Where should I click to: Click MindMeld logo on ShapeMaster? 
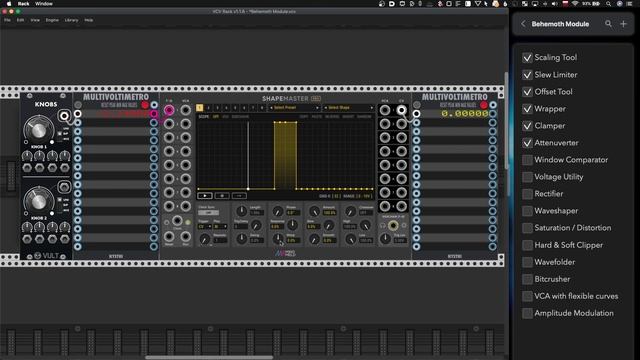285,253
